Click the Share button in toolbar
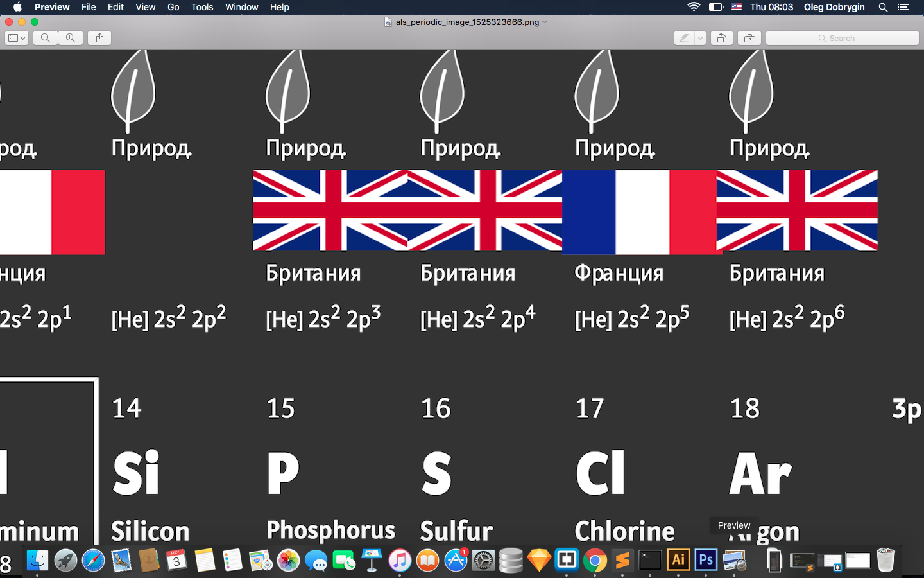924x578 pixels. (99, 38)
